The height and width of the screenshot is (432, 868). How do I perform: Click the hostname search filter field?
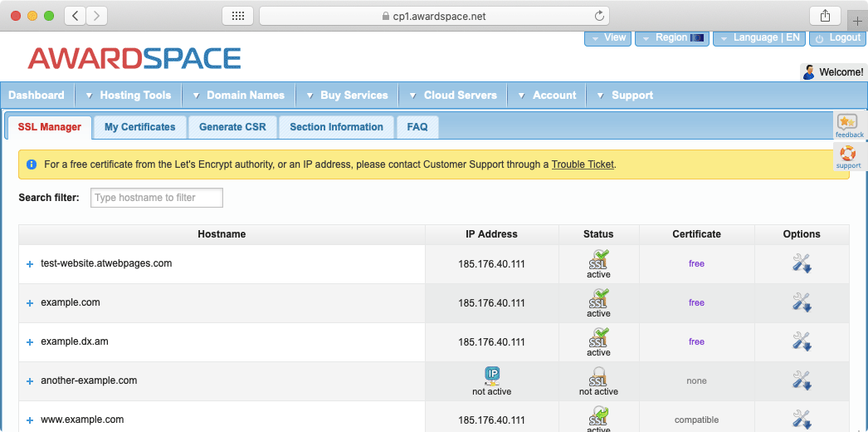pos(157,198)
